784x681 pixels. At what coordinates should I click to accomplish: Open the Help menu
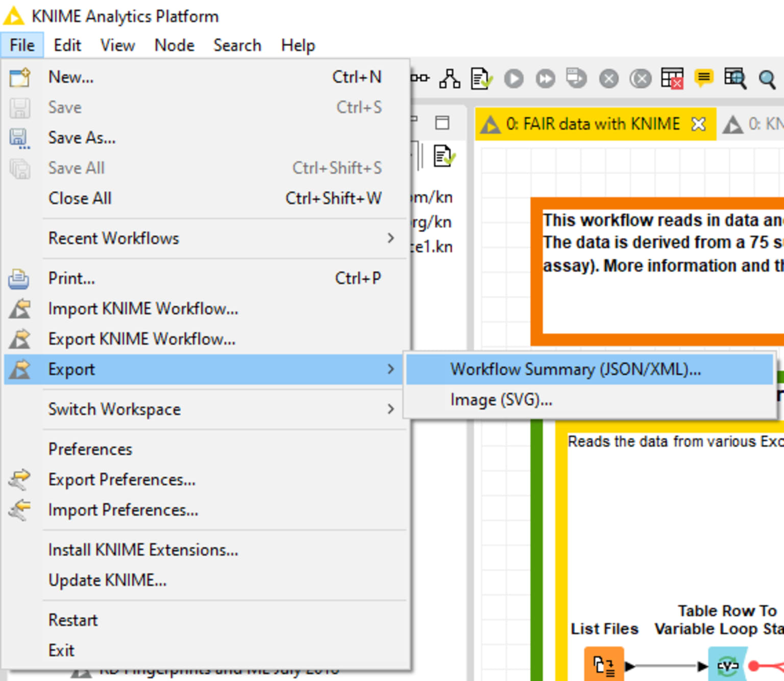pos(298,45)
